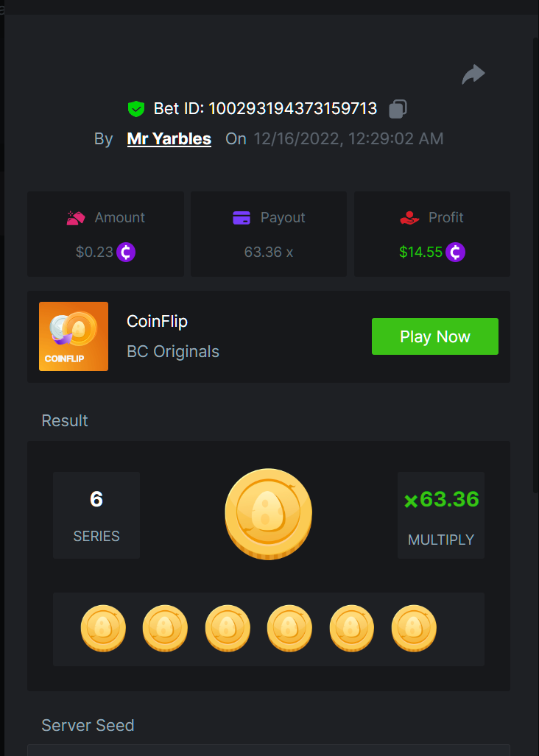Click the Bet ID number text

pos(292,108)
